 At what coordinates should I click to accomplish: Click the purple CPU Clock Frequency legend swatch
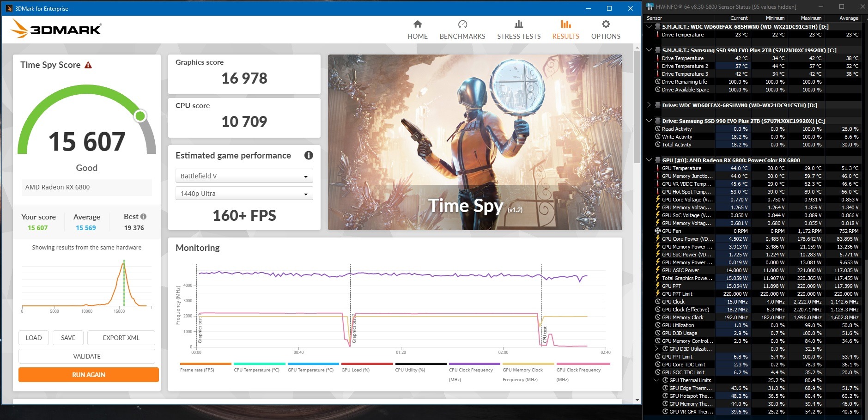pos(474,364)
